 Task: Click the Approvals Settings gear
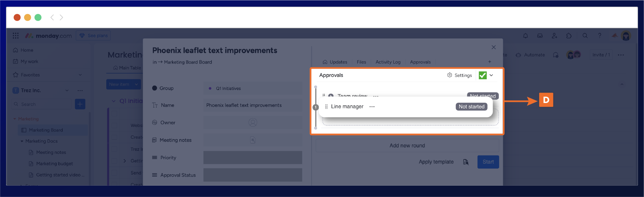point(450,75)
